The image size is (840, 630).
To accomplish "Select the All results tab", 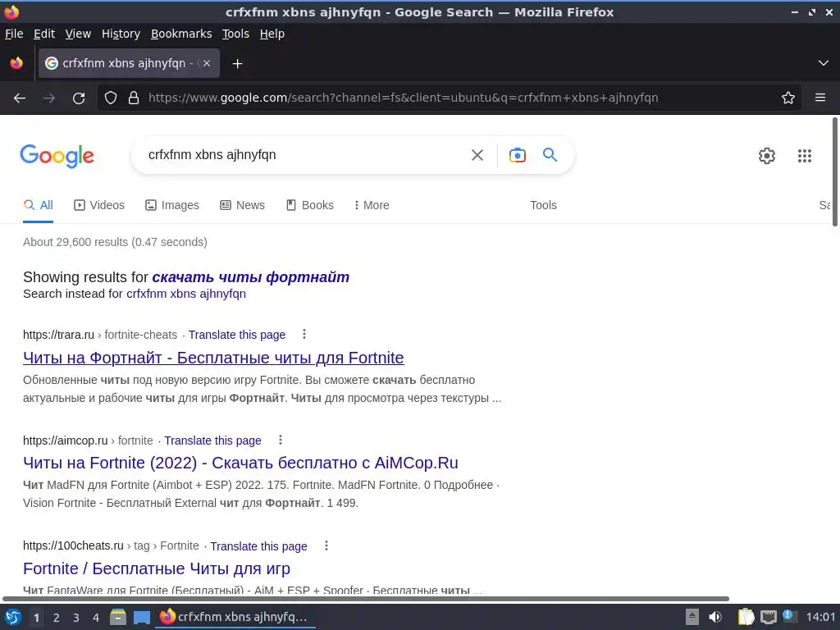I will click(38, 205).
